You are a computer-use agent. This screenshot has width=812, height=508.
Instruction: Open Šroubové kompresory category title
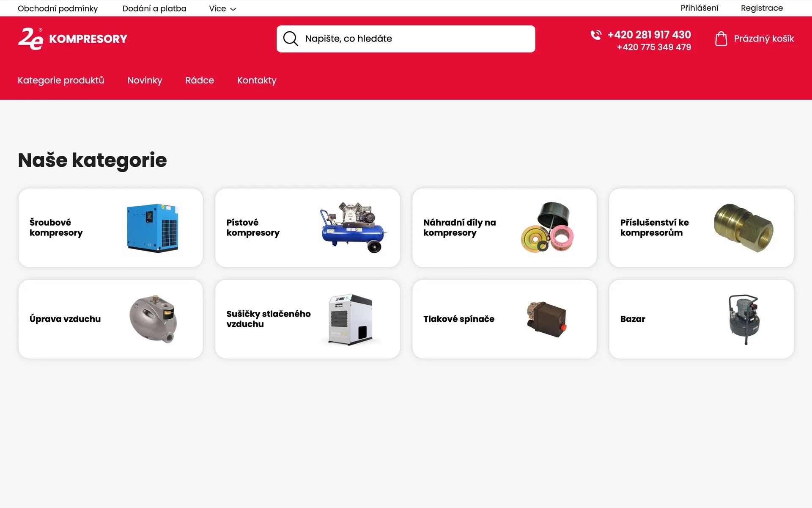click(x=56, y=228)
